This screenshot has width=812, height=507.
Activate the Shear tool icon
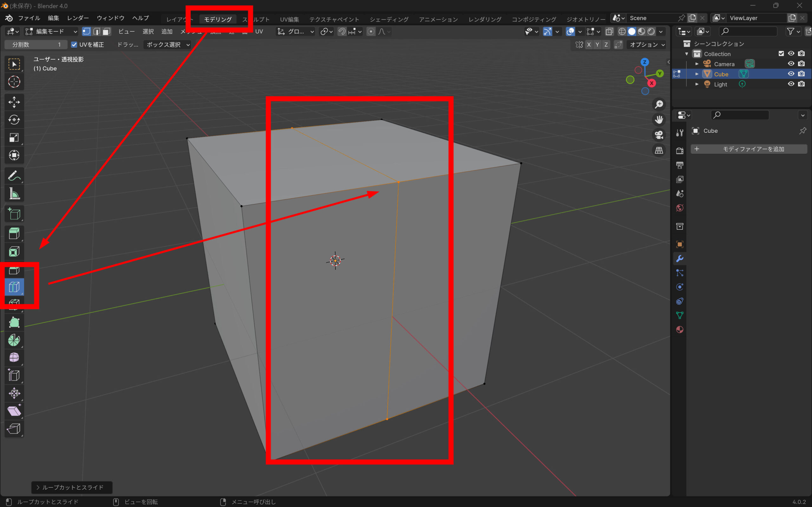(x=14, y=411)
